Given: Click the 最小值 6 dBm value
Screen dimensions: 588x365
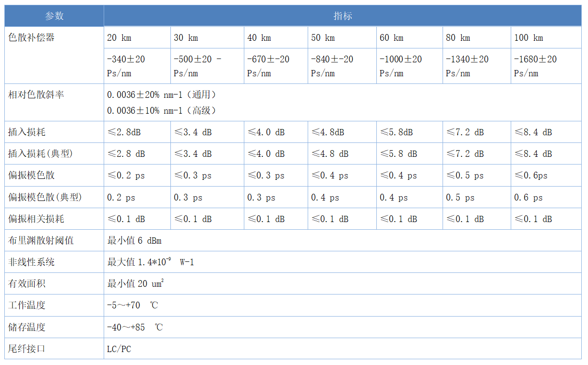Looking at the screenshot, I should tap(134, 241).
